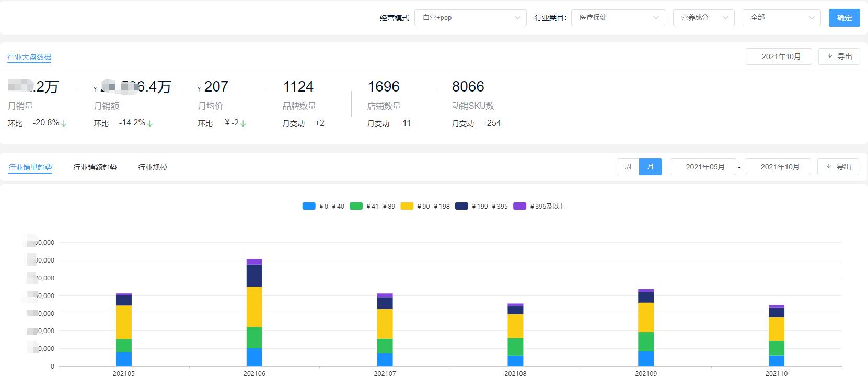The image size is (868, 388).
Task: Switch to 行业销量趋势 tab
Action: (x=30, y=167)
